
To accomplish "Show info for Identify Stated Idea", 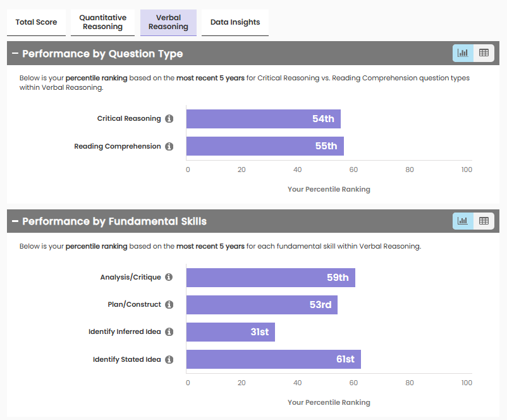I will coord(169,360).
